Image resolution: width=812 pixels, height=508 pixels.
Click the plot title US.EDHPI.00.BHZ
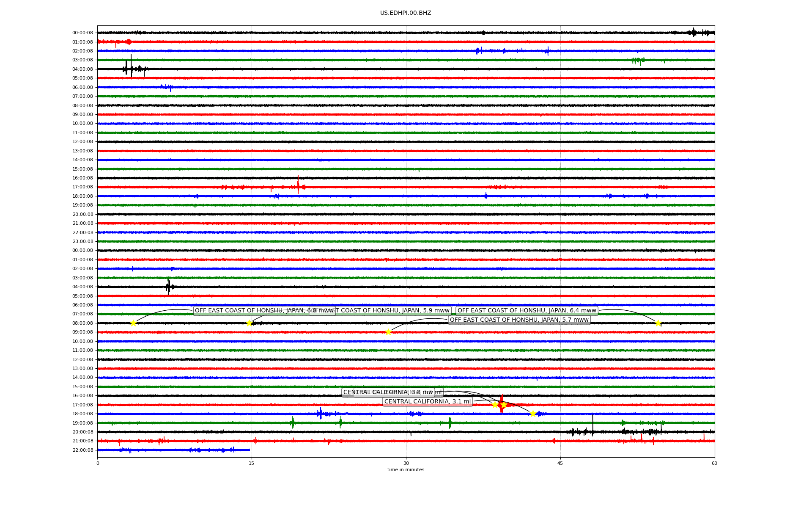(406, 13)
